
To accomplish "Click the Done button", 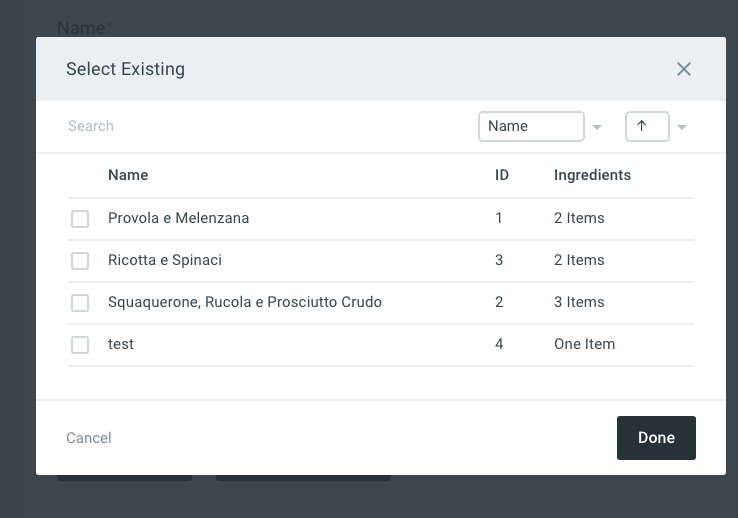I will click(656, 438).
